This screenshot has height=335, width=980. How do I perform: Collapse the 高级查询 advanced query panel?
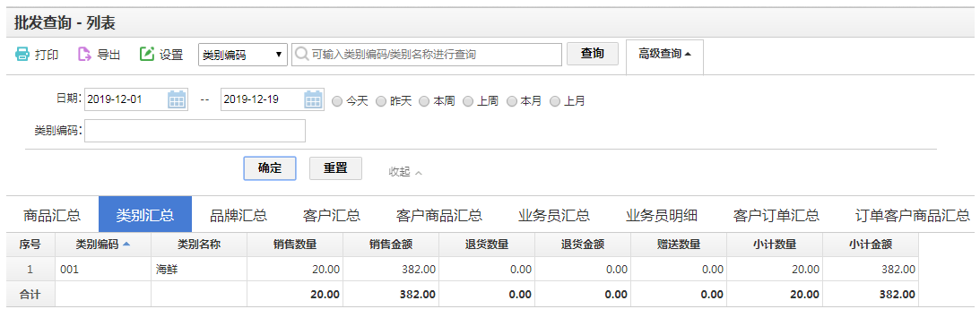point(664,55)
